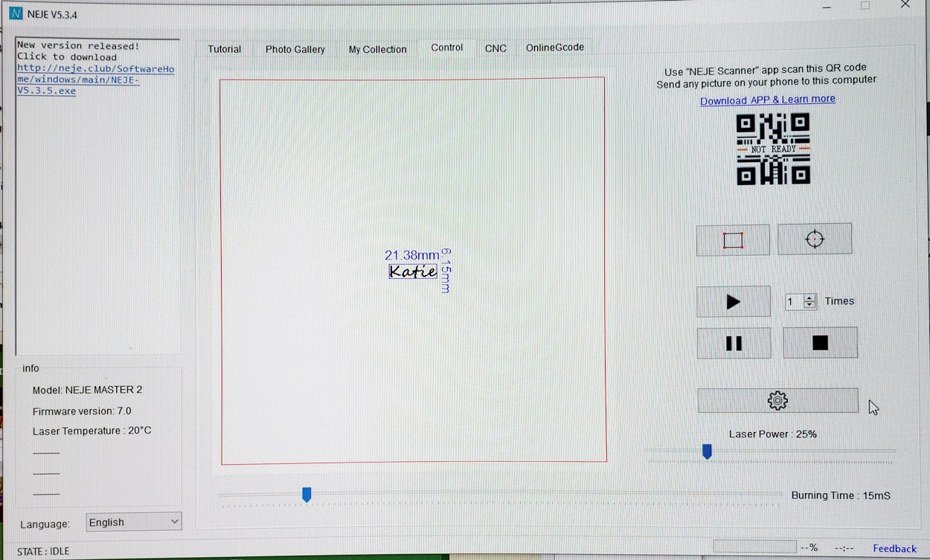Click the NEJE Scanner QR code
Screen dimensions: 930x560
pyautogui.click(x=773, y=149)
